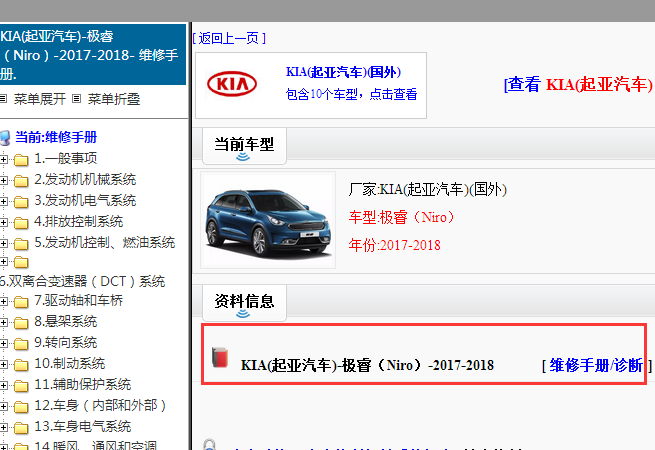Click the 返回上一页 link
Image resolution: width=655 pixels, height=450 pixels.
(x=229, y=38)
